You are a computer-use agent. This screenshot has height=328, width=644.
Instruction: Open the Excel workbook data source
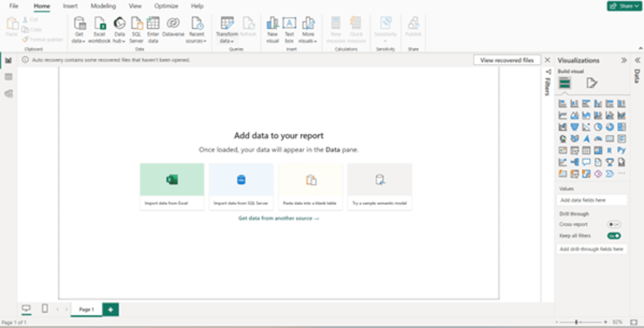pyautogui.click(x=99, y=29)
